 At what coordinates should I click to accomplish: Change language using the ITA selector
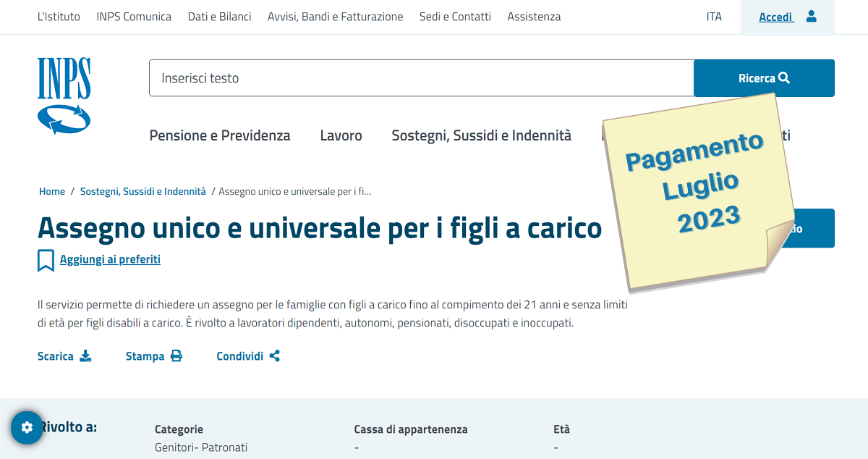(714, 17)
